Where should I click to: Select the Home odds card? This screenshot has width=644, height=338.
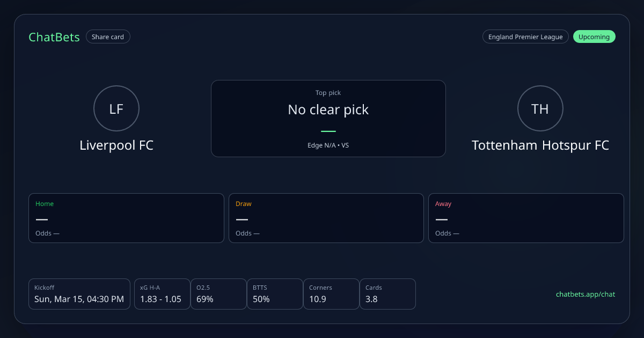[x=126, y=218]
